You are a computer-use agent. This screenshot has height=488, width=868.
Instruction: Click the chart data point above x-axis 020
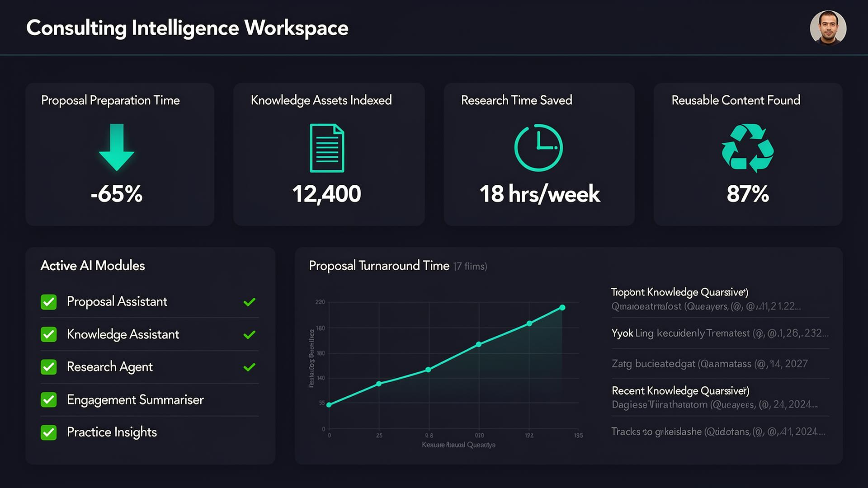[479, 344]
